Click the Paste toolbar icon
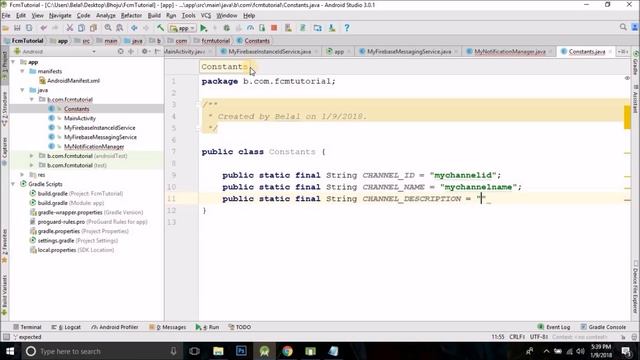The height and width of the screenshot is (360, 640). click(93, 28)
